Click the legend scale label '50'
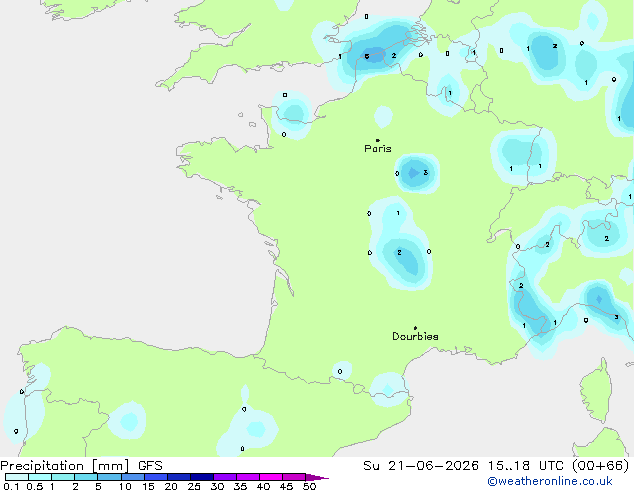 (309, 486)
